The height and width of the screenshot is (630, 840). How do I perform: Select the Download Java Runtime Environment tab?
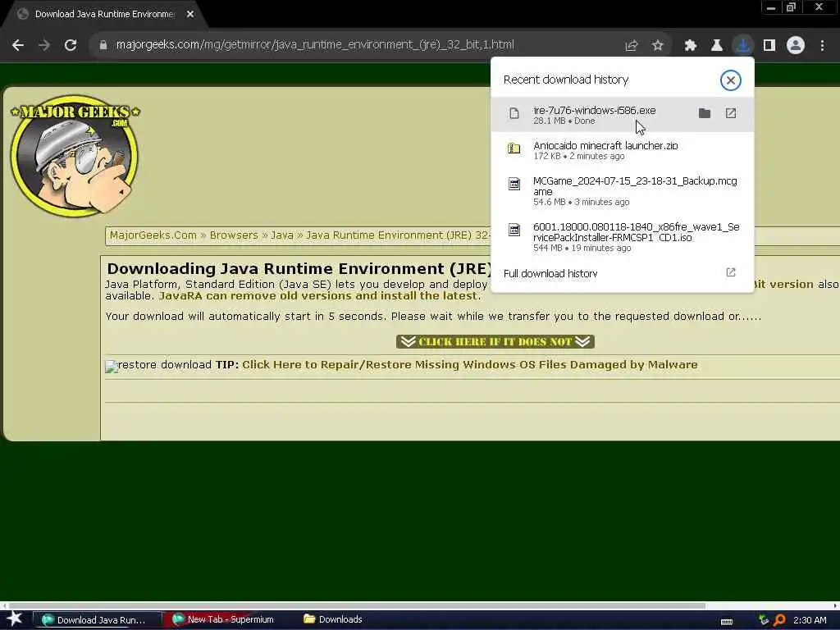(104, 15)
